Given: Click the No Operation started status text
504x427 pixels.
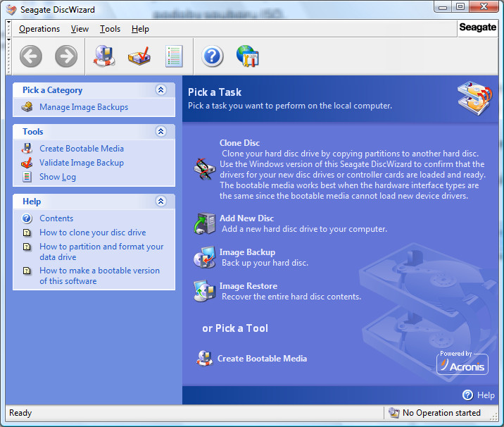Looking at the screenshot, I should pos(441,413).
